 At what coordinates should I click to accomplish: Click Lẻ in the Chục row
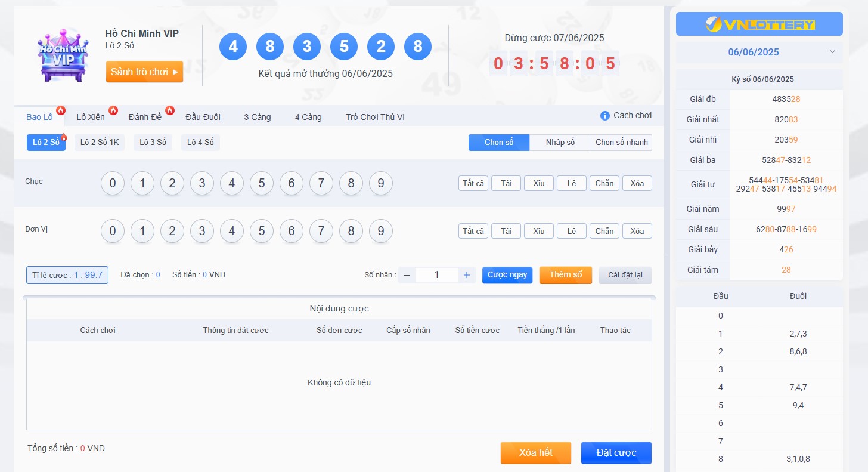pos(572,183)
